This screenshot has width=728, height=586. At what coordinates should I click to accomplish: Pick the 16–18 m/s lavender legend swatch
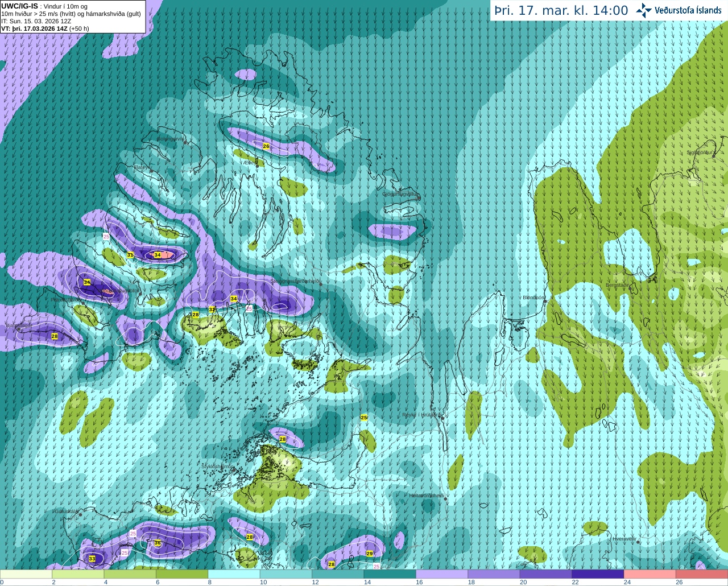coord(442,574)
